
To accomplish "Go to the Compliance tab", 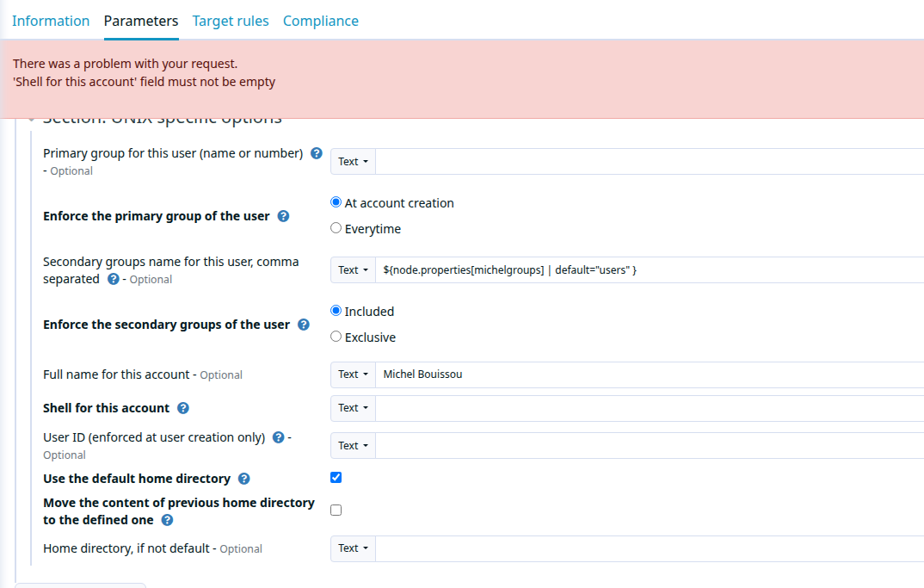I will (321, 21).
